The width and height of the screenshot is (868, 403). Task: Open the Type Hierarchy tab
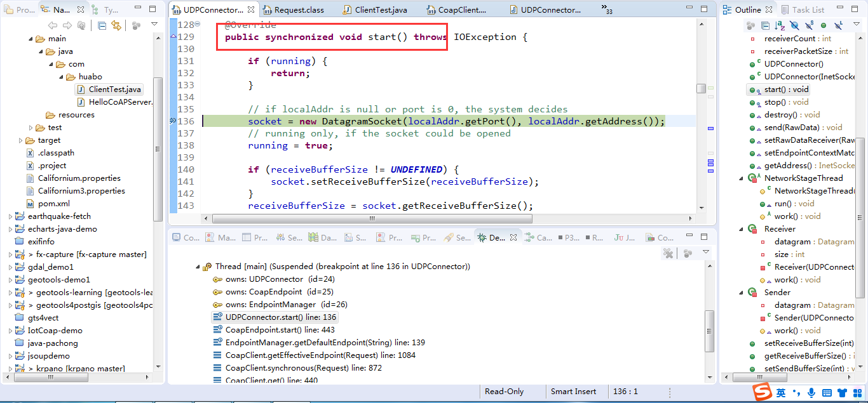(x=104, y=10)
